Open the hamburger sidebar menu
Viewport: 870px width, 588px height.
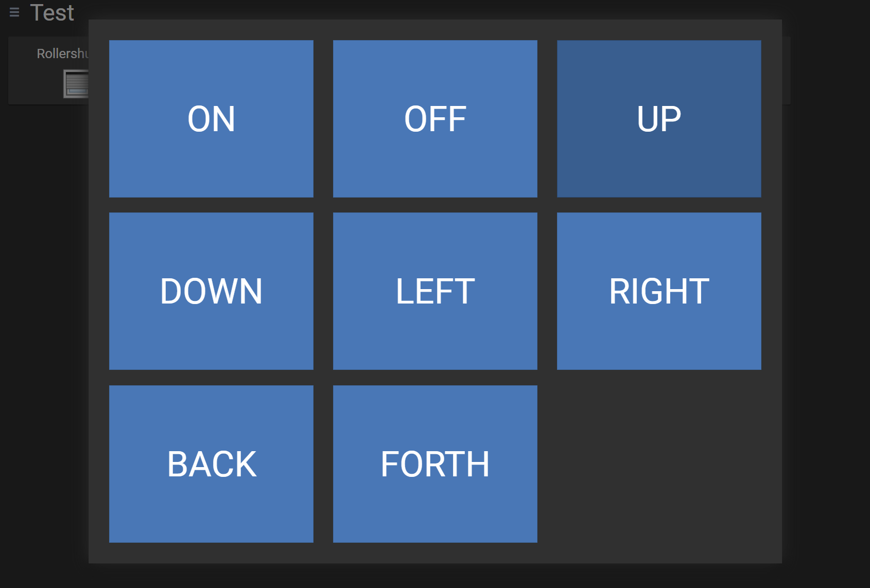[14, 12]
